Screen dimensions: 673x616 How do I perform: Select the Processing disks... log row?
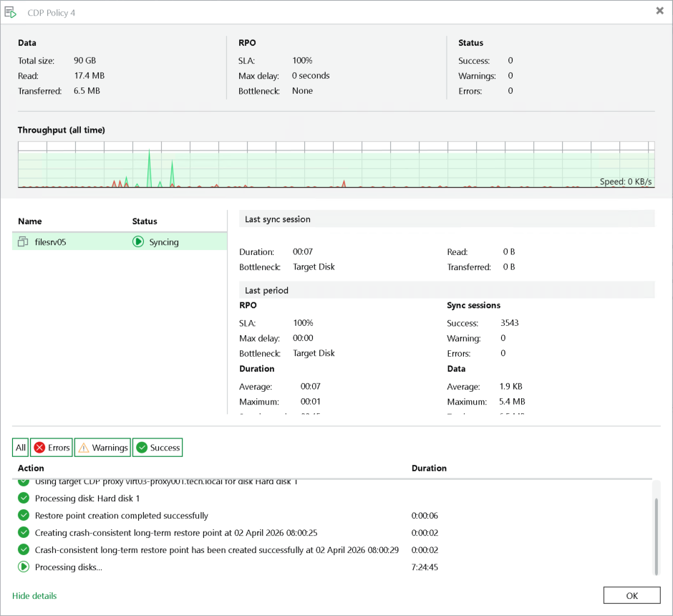click(x=331, y=567)
